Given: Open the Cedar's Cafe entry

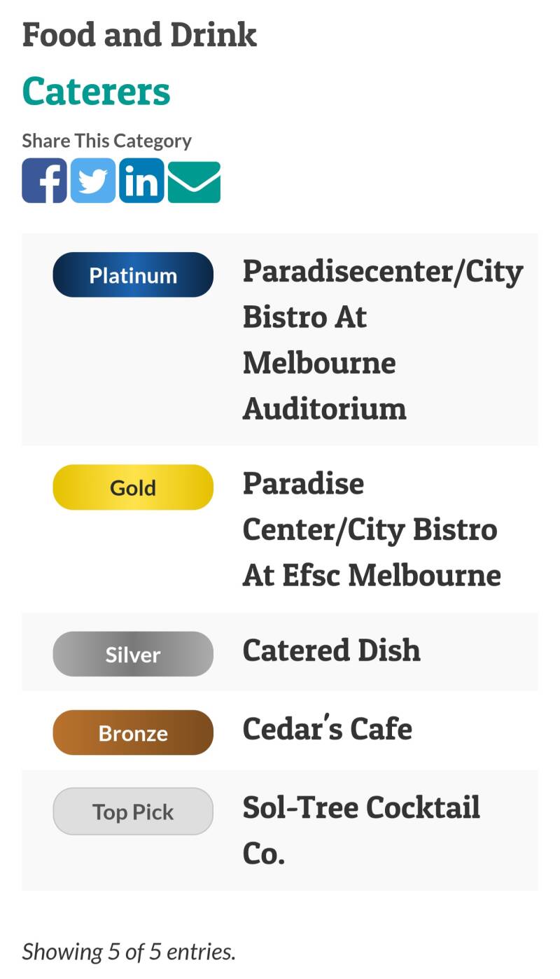Looking at the screenshot, I should [327, 729].
